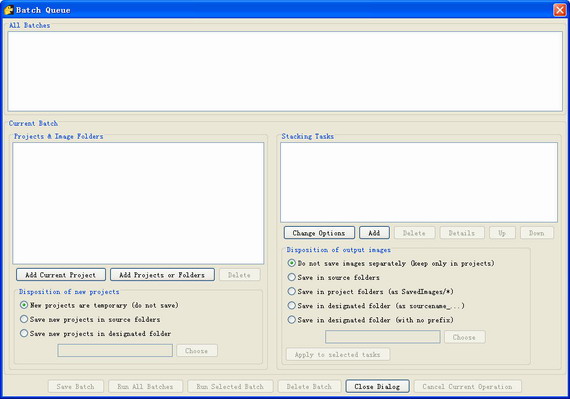Click the Batch Queue title bar app icon
The width and height of the screenshot is (570, 399).
[8, 10]
